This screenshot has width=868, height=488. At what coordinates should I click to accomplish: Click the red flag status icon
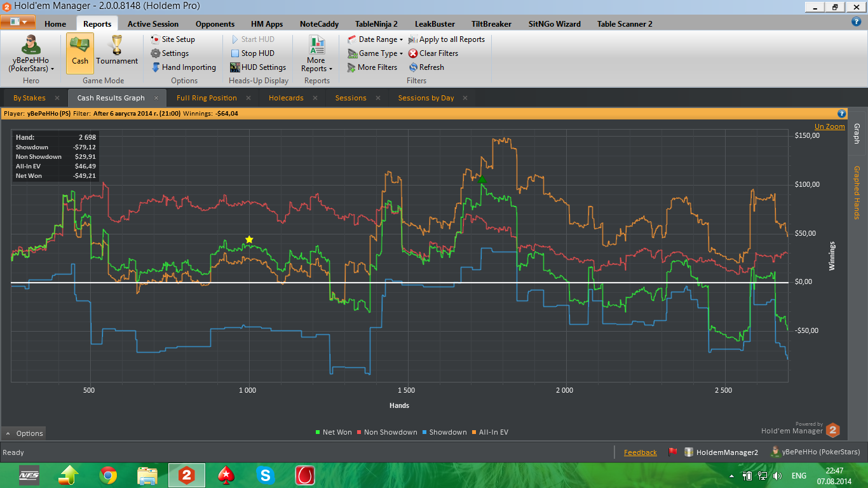click(x=672, y=452)
